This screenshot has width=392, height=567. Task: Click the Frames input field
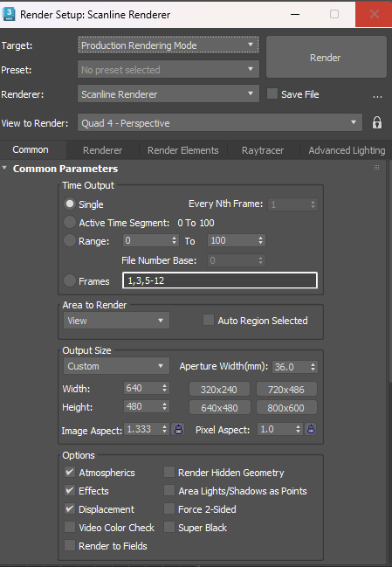click(x=220, y=280)
